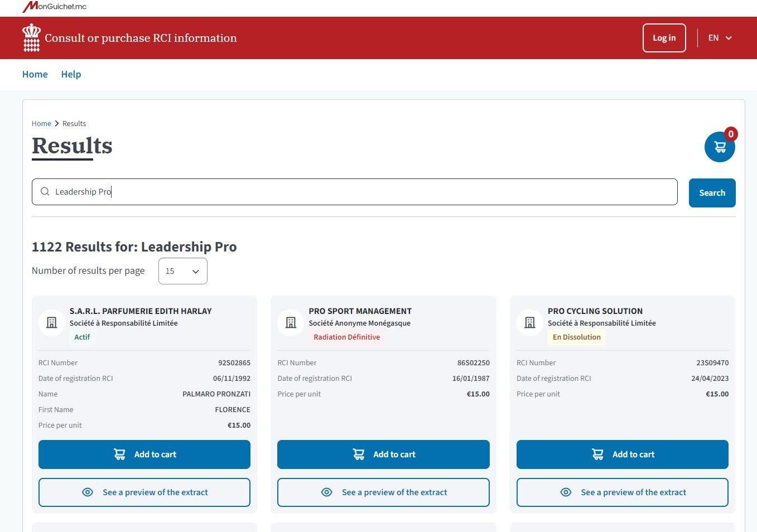Click the Radiation Définitive status badge
This screenshot has height=532, width=757.
(x=346, y=337)
